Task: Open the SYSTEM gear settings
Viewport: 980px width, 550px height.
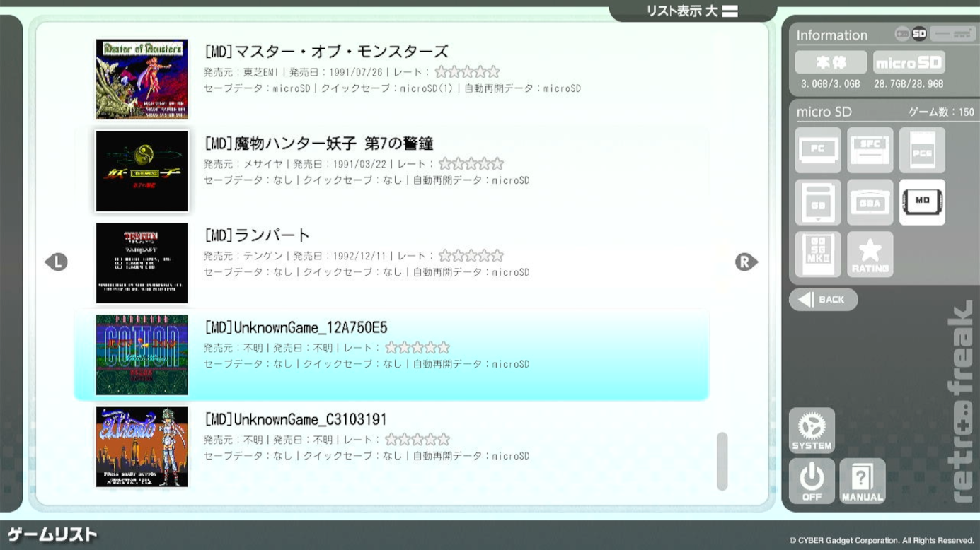Action: 812,430
